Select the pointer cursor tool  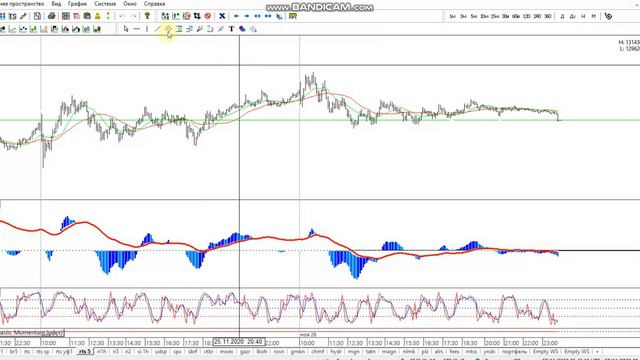[x=126, y=29]
